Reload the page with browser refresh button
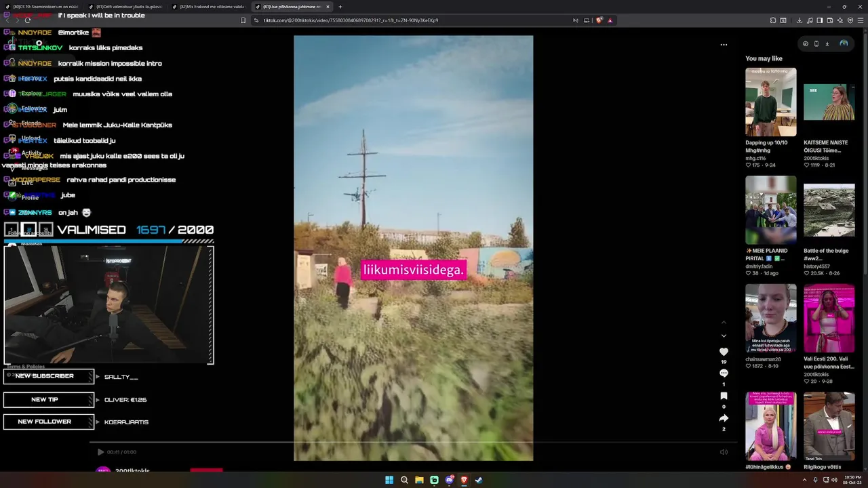 coord(28,20)
